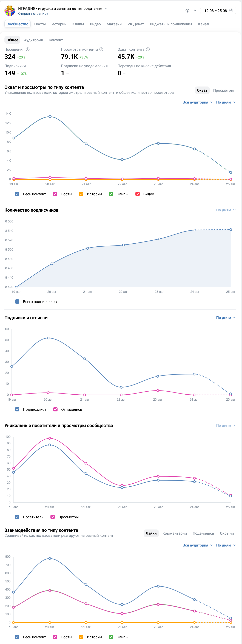242x644 pixels.
Task: Toggle the Видео checkbox in the reach legend
Action: click(138, 194)
